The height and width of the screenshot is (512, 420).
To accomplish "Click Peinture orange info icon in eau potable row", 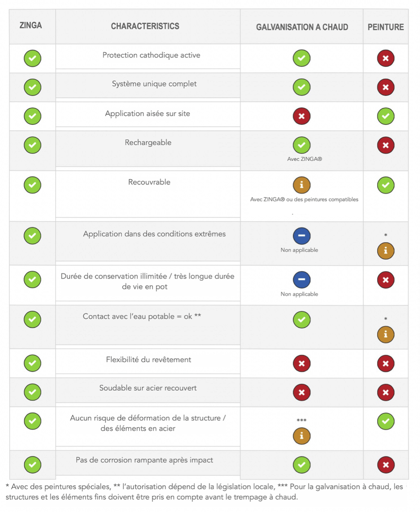I will (386, 334).
